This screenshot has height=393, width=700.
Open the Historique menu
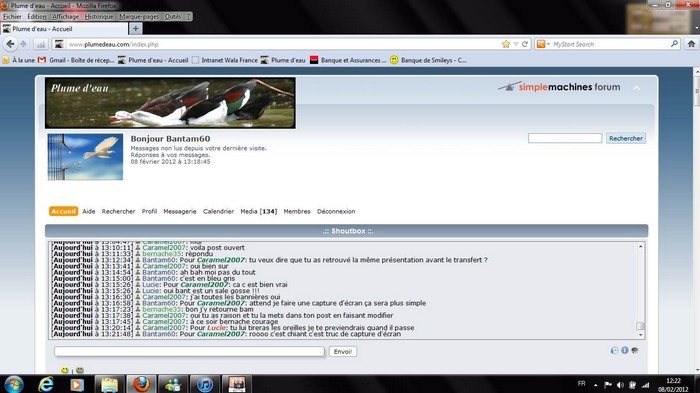pyautogui.click(x=99, y=17)
